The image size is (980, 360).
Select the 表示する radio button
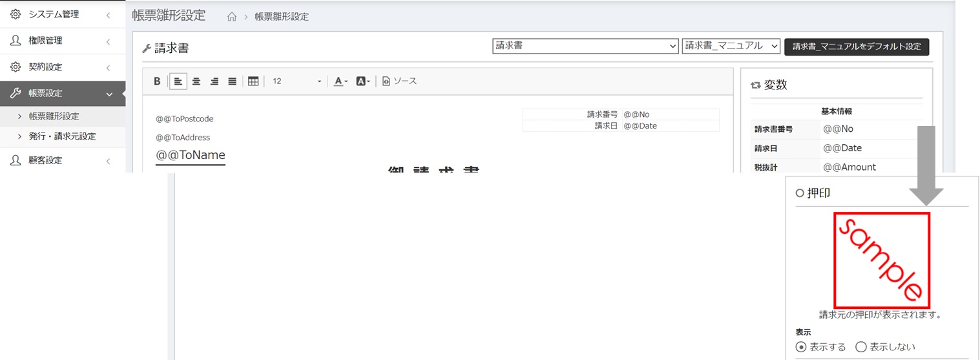point(802,347)
